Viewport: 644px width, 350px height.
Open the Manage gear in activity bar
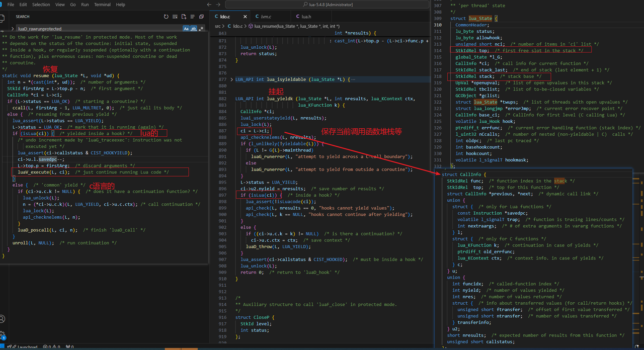(3, 335)
